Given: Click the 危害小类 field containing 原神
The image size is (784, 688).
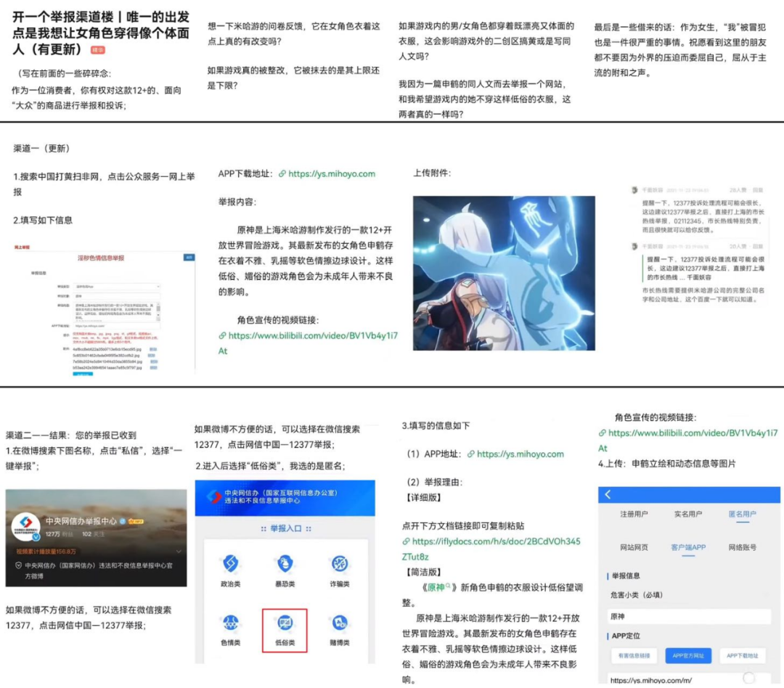Looking at the screenshot, I should [689, 616].
